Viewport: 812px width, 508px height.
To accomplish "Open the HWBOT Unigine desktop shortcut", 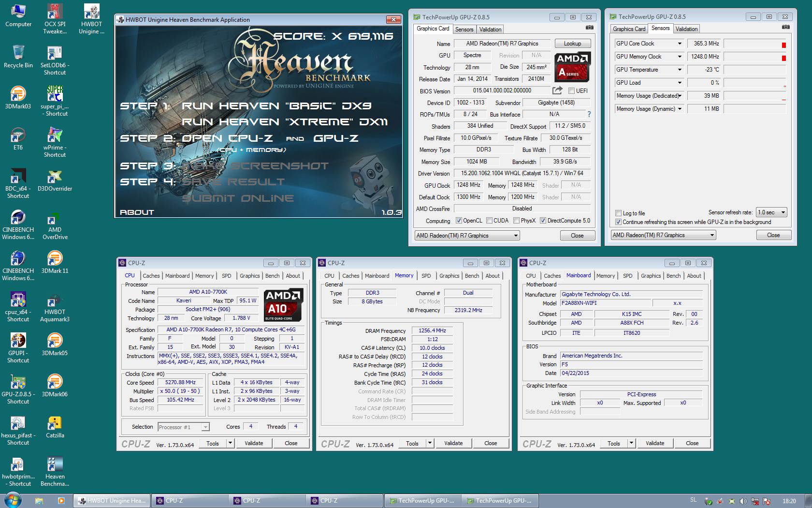I will (91, 19).
